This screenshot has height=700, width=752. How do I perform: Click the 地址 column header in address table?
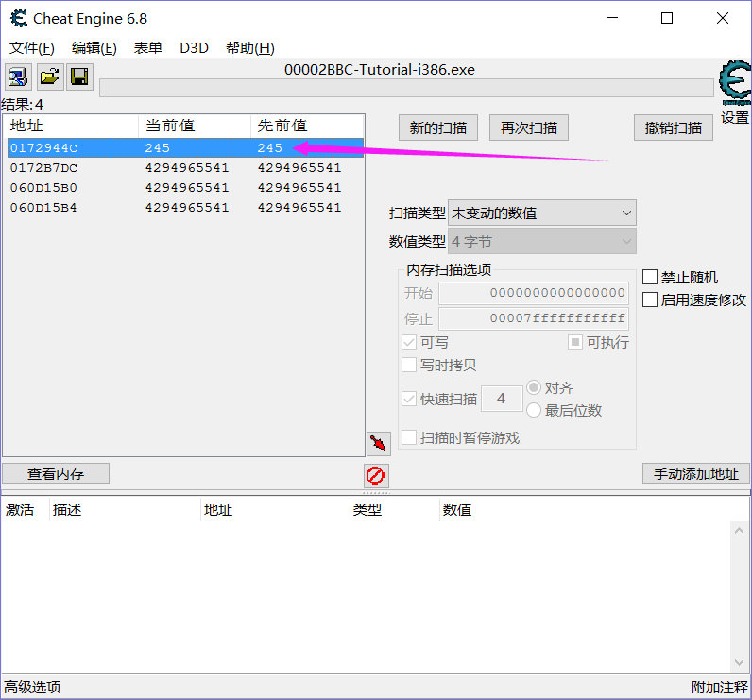tap(275, 510)
